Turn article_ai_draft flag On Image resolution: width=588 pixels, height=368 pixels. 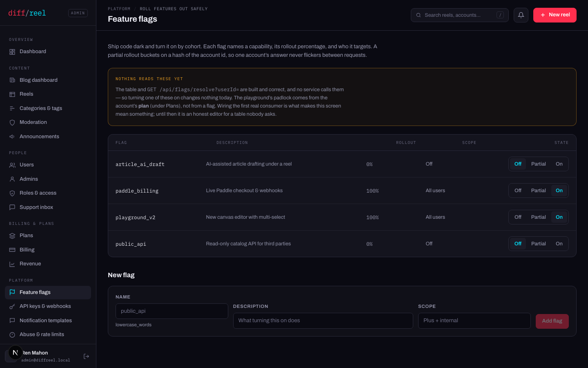point(559,164)
